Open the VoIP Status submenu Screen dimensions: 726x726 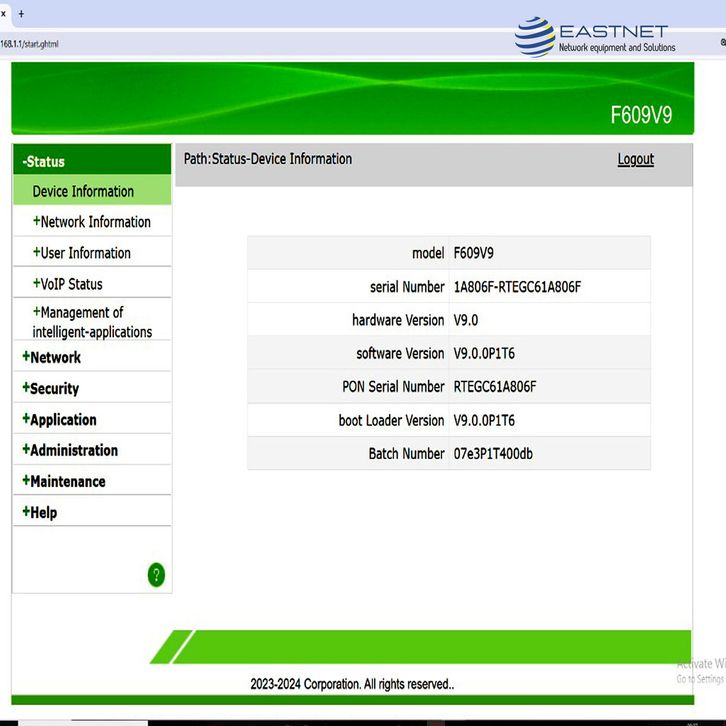tap(68, 284)
